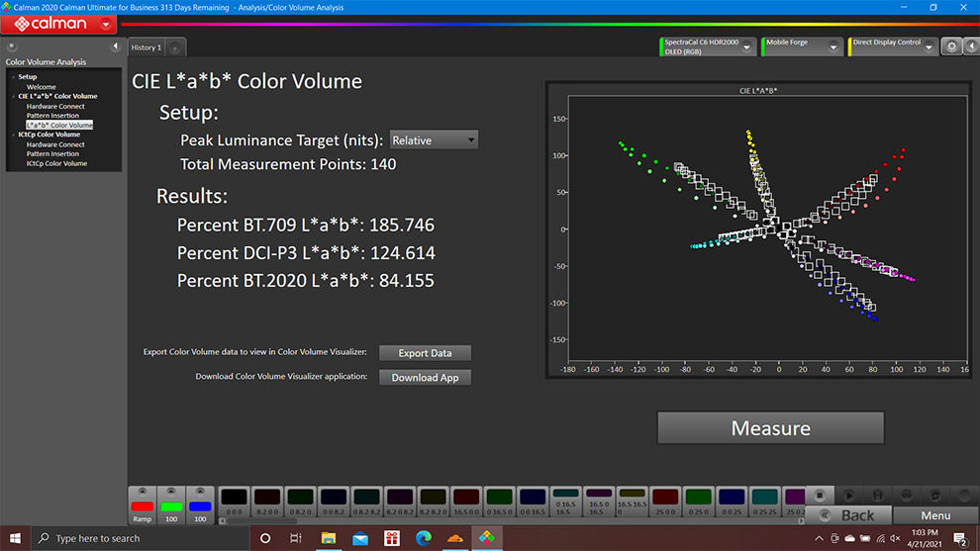Collapse the ICtCp Color Volume tree section
Image resolution: width=980 pixels, height=551 pixels.
[x=13, y=135]
